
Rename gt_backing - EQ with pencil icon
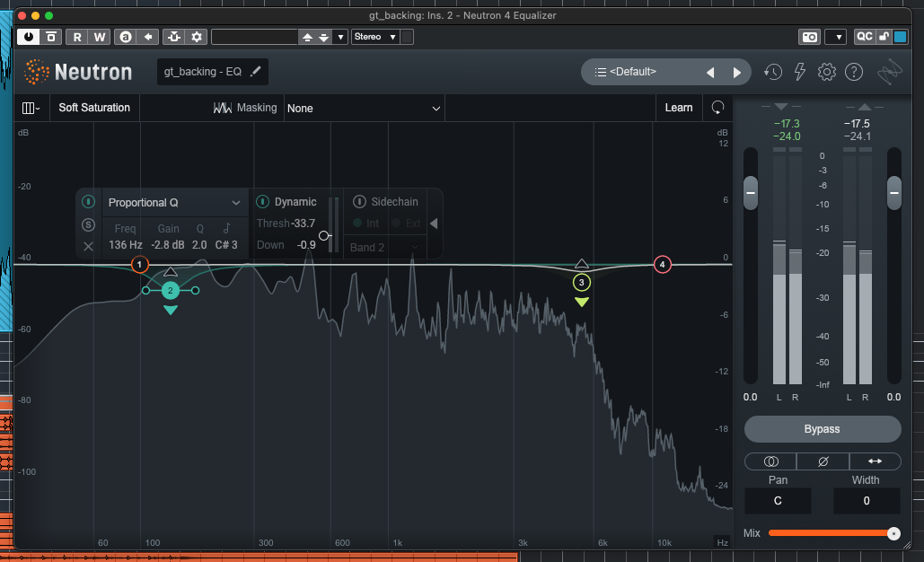tap(255, 71)
